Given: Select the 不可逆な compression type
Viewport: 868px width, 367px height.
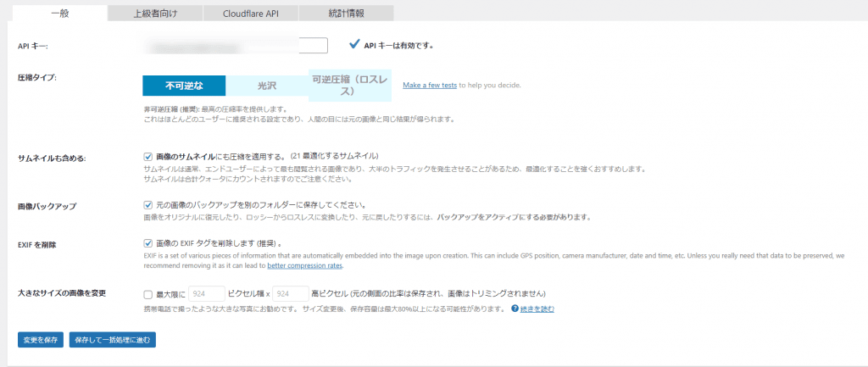Looking at the screenshot, I should pyautogui.click(x=184, y=86).
